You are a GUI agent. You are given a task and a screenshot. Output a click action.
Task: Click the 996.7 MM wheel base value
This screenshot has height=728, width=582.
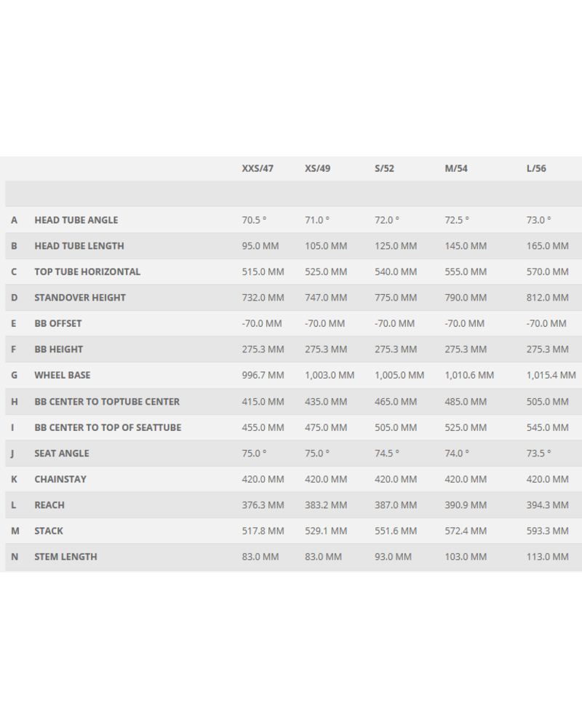click(263, 375)
